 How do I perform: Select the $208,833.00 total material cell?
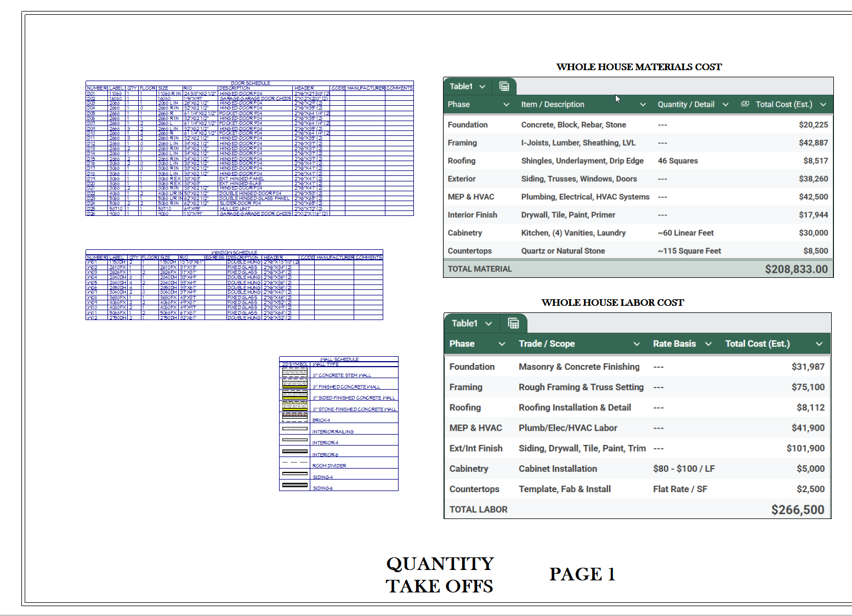point(796,269)
